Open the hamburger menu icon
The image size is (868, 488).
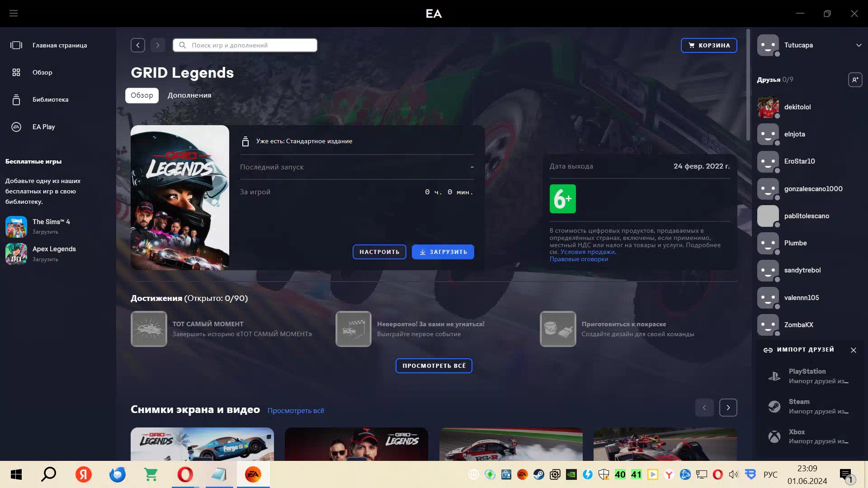coord(14,14)
